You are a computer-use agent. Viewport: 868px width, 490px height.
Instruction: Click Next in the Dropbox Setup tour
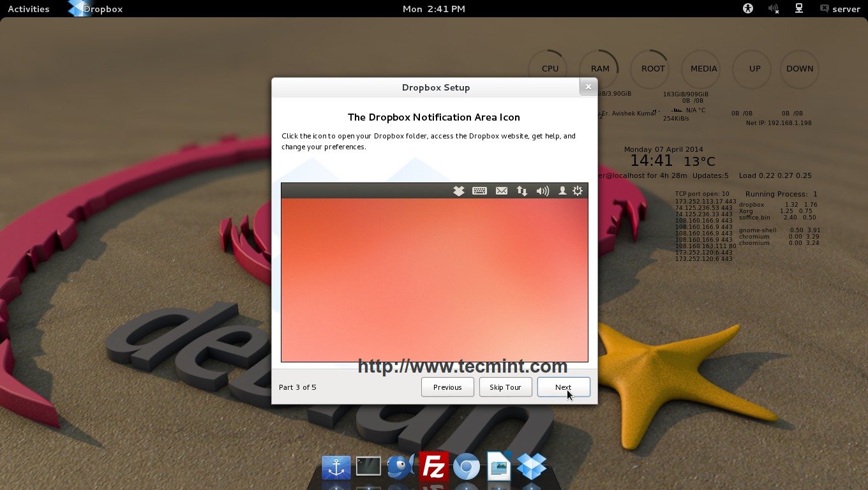coord(564,387)
